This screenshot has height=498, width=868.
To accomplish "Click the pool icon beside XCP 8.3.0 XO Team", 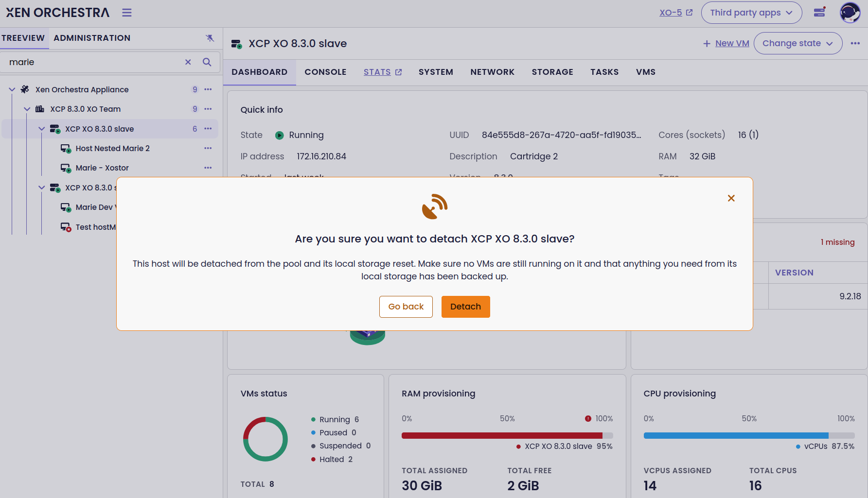I will coord(40,109).
